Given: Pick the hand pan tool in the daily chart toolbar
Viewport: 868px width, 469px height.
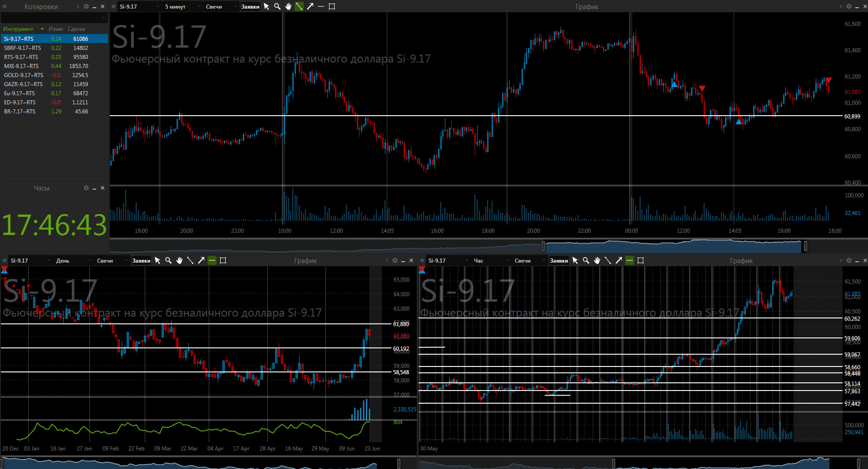Looking at the screenshot, I should coord(179,260).
